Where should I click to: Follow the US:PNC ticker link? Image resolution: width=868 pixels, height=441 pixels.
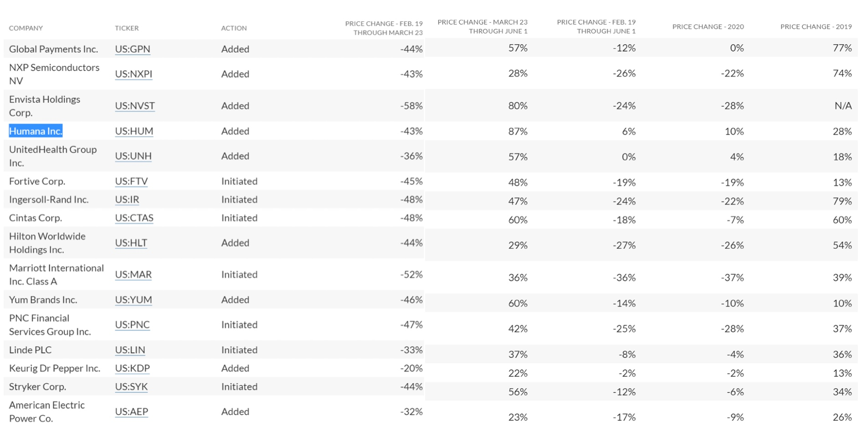coord(132,325)
